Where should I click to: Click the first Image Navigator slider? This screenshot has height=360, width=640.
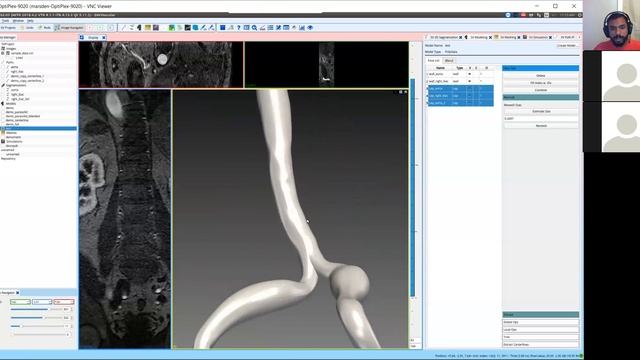[x=35, y=309]
